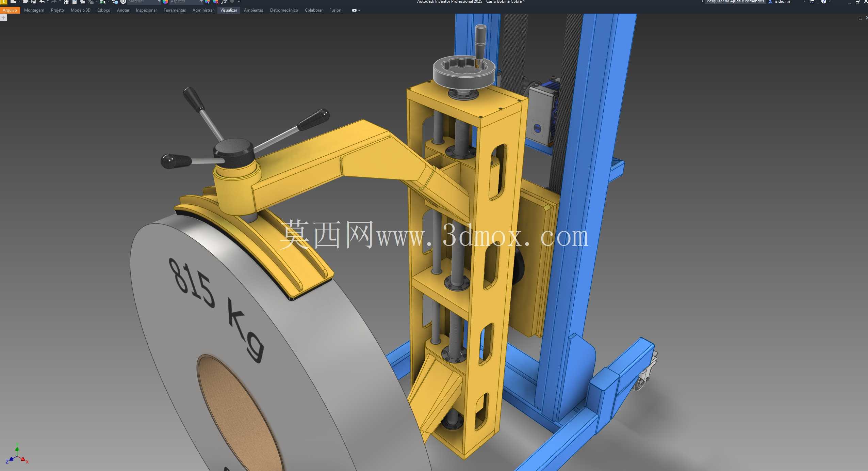Click the Home view icon
The width and height of the screenshot is (868, 471).
pos(66,2)
